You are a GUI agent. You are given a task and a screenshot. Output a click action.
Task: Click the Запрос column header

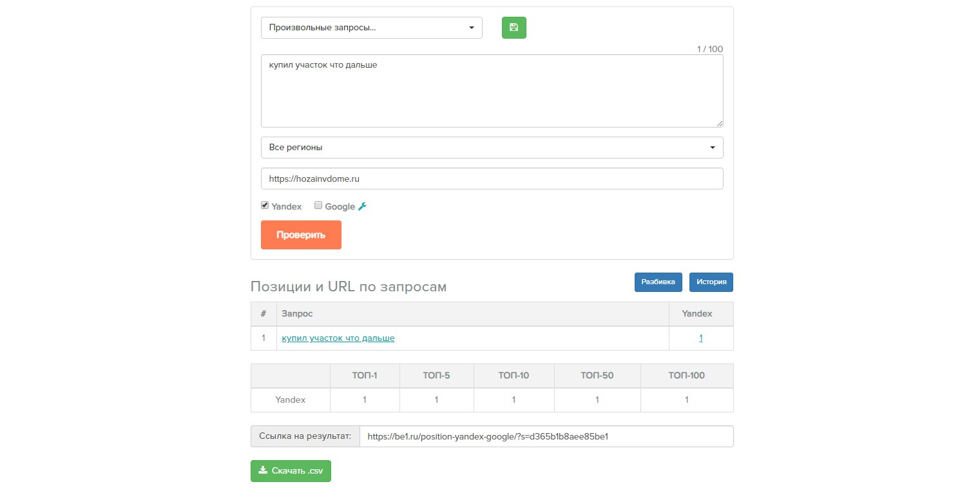[x=298, y=314]
